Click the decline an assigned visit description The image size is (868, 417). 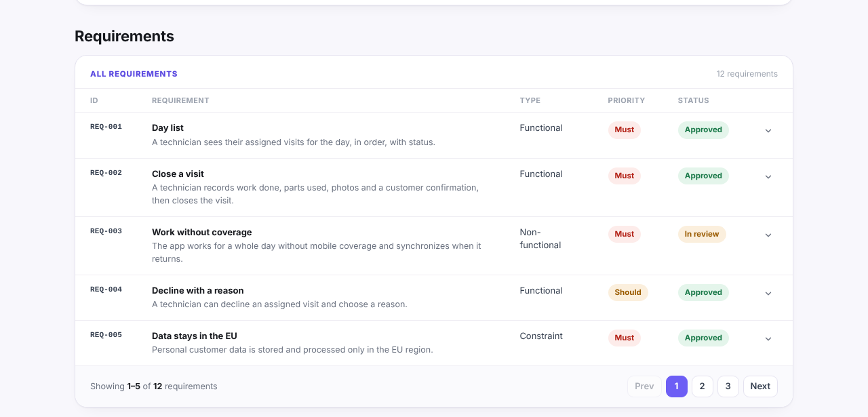[279, 304]
